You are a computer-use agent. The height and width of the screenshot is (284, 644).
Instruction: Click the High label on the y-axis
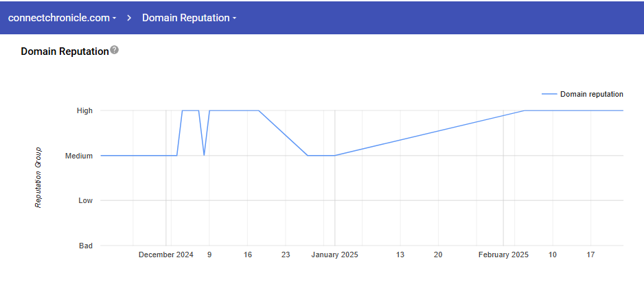coord(84,110)
